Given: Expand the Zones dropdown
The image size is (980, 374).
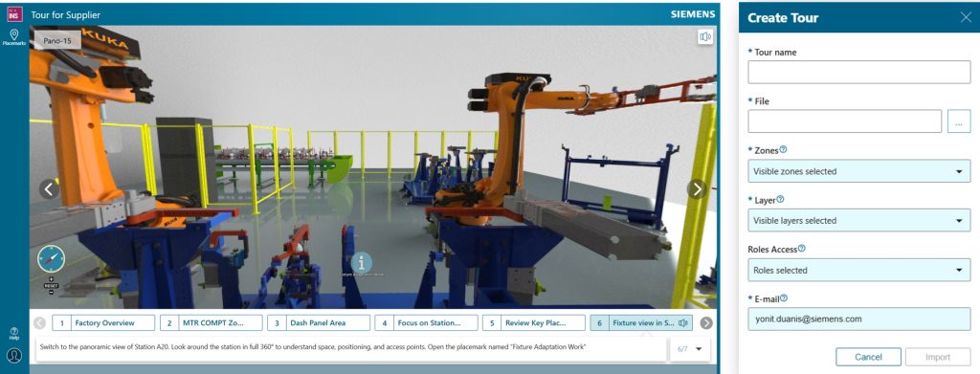Looking at the screenshot, I should tap(858, 171).
